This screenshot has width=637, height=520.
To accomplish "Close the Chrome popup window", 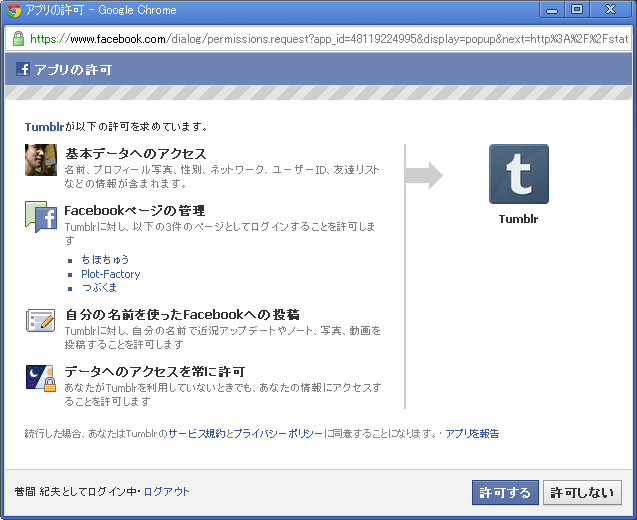I will click(x=610, y=10).
